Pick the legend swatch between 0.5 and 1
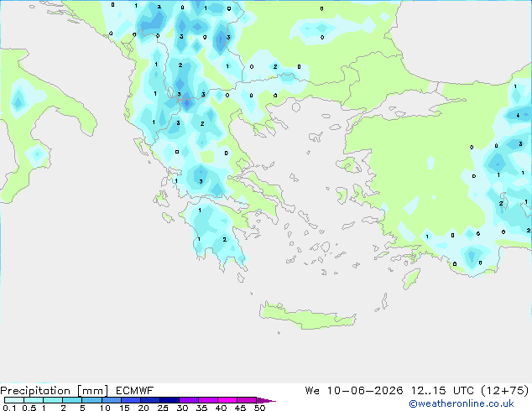The height and width of the screenshot is (411, 532). pos(34,400)
